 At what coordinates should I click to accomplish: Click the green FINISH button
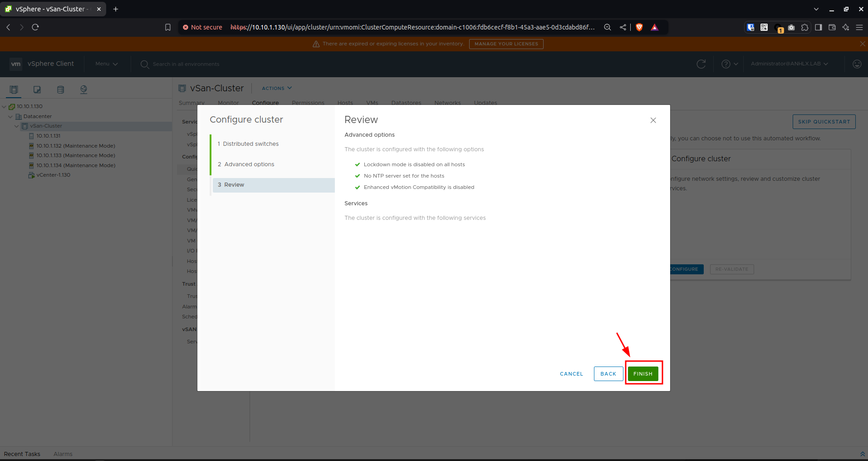(x=643, y=374)
